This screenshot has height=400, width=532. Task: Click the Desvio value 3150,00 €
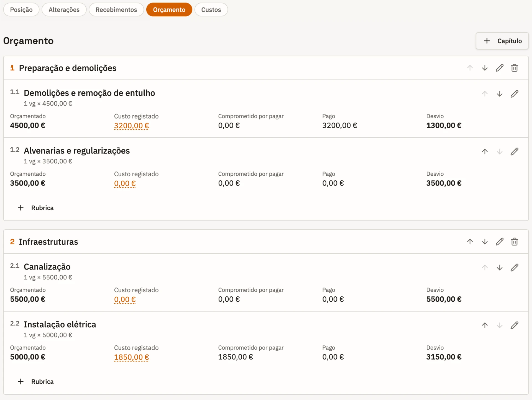(x=444, y=357)
